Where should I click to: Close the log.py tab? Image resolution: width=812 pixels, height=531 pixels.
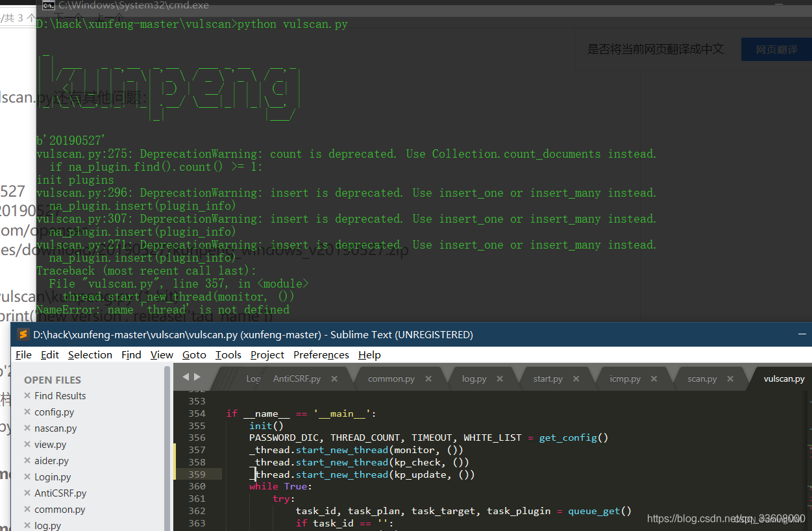pyautogui.click(x=500, y=378)
